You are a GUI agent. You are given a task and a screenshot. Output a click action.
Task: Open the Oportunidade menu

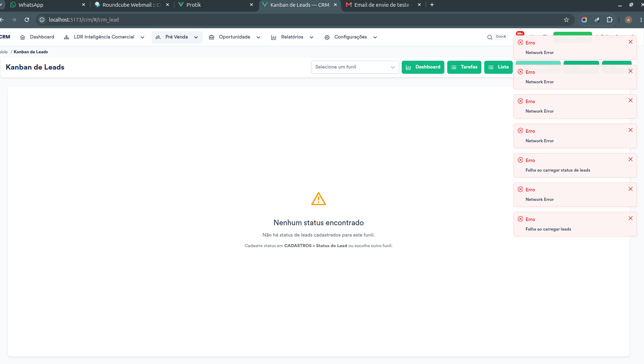[235, 37]
